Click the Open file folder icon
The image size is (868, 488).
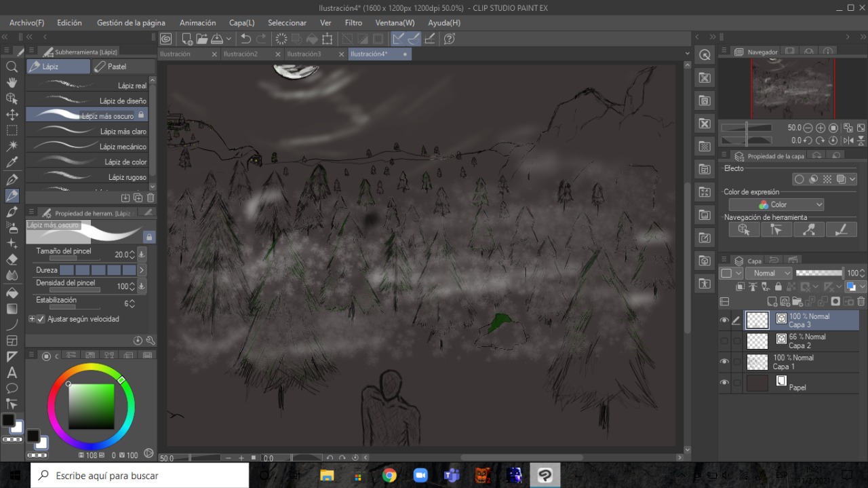click(202, 39)
